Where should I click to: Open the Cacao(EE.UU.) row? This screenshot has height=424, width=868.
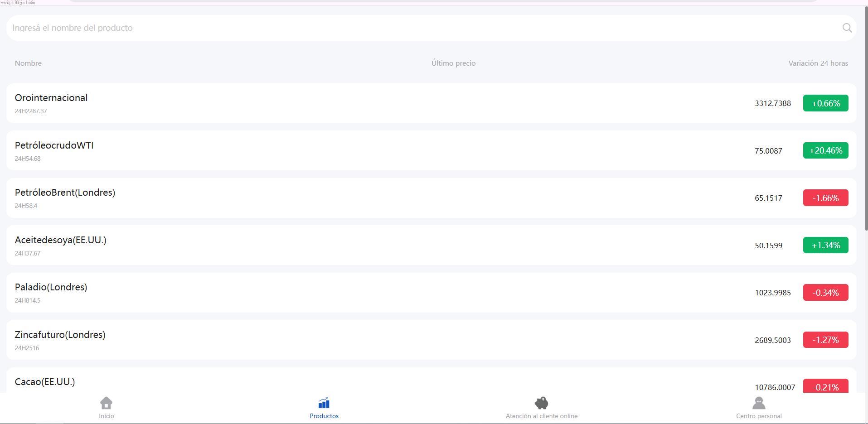(45, 382)
